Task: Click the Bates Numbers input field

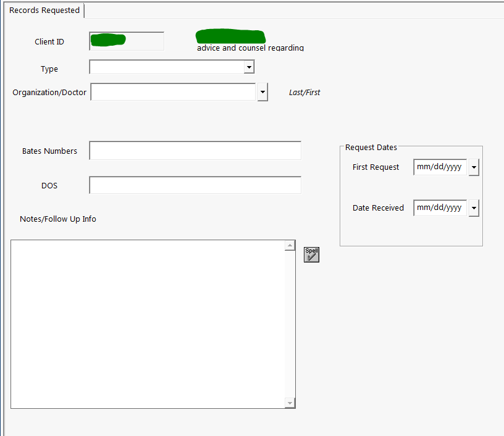Action: tap(195, 151)
